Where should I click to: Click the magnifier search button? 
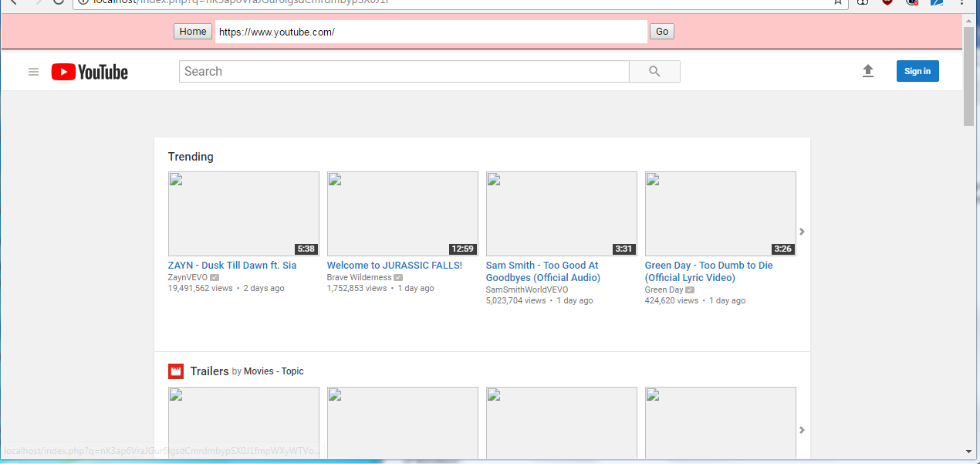click(654, 71)
